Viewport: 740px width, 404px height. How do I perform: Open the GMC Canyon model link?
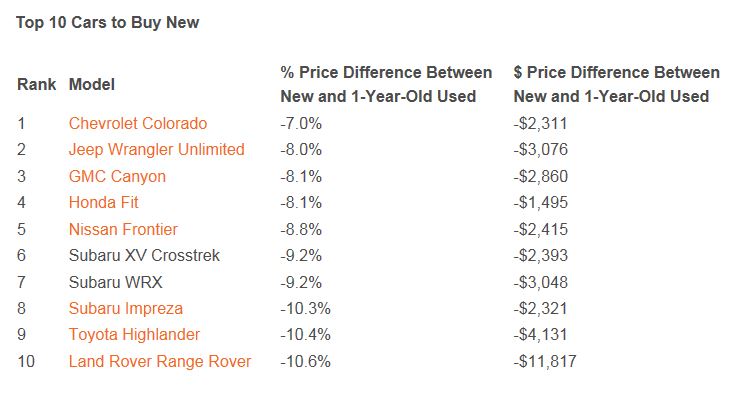coord(117,176)
